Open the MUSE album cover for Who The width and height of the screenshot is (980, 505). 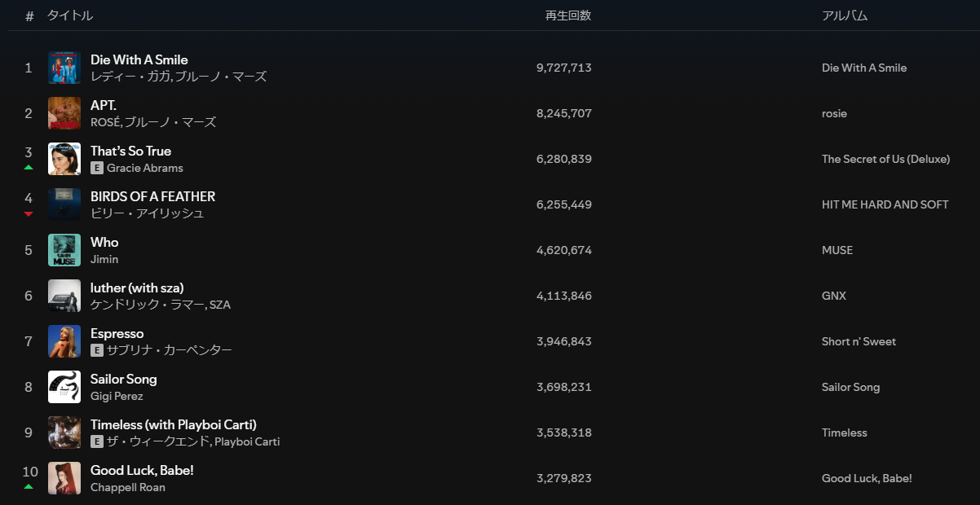[64, 250]
